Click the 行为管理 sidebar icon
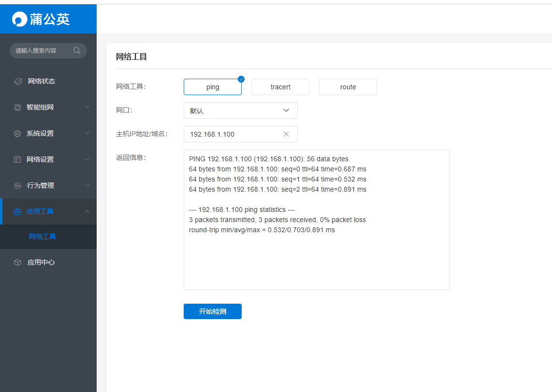Viewport: 552px width, 392px height. pyautogui.click(x=17, y=185)
